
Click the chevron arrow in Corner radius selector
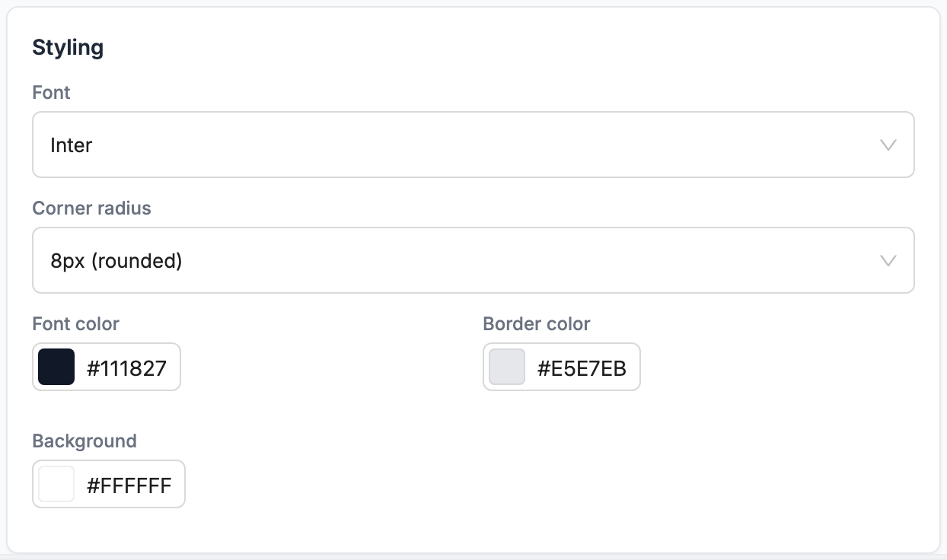(888, 261)
